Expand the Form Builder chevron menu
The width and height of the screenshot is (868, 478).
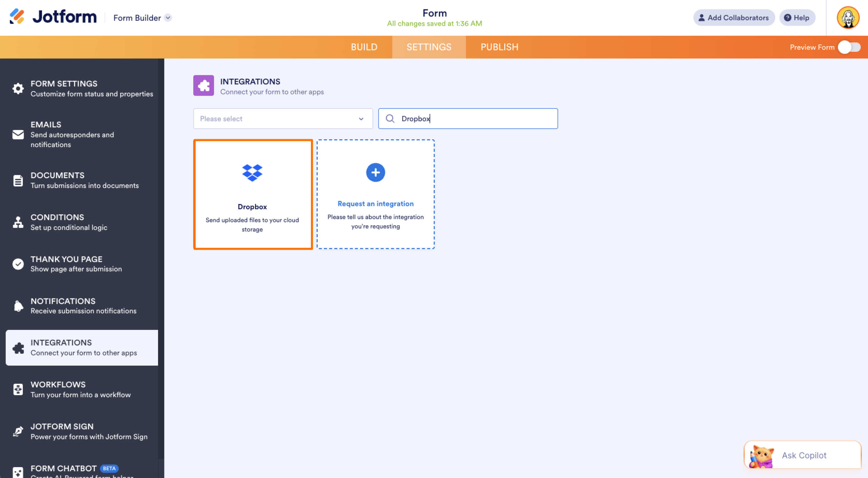coord(167,18)
